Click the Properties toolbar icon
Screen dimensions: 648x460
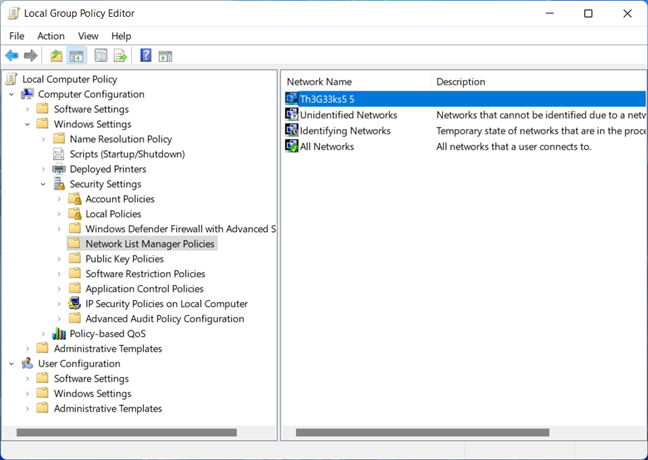click(x=101, y=55)
